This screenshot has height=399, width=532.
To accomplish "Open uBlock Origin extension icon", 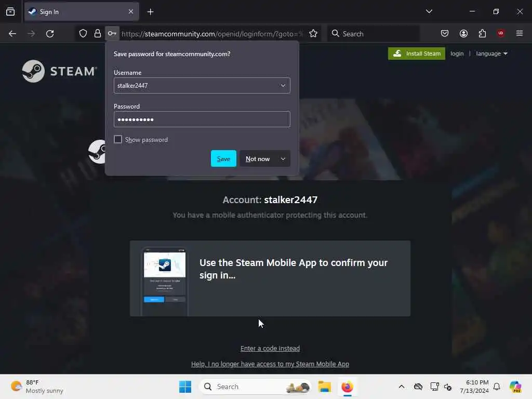I will [501, 33].
